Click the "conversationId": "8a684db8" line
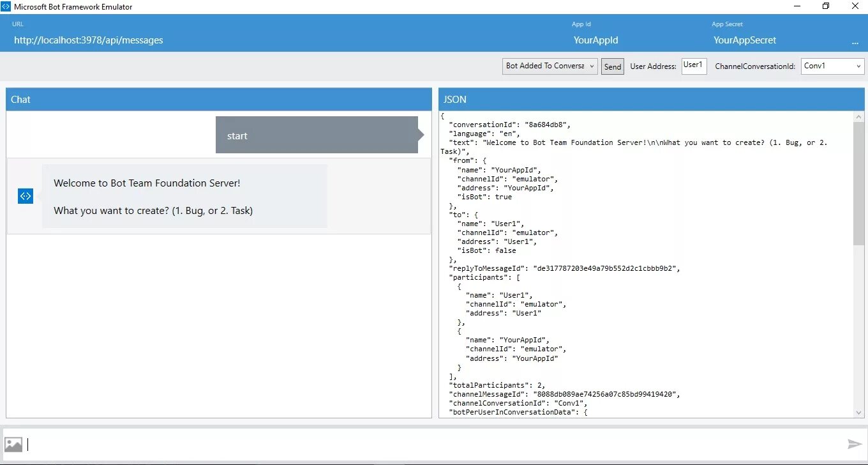 510,125
